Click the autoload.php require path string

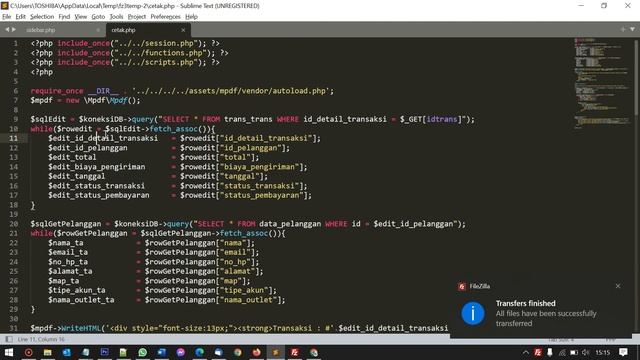click(x=231, y=91)
